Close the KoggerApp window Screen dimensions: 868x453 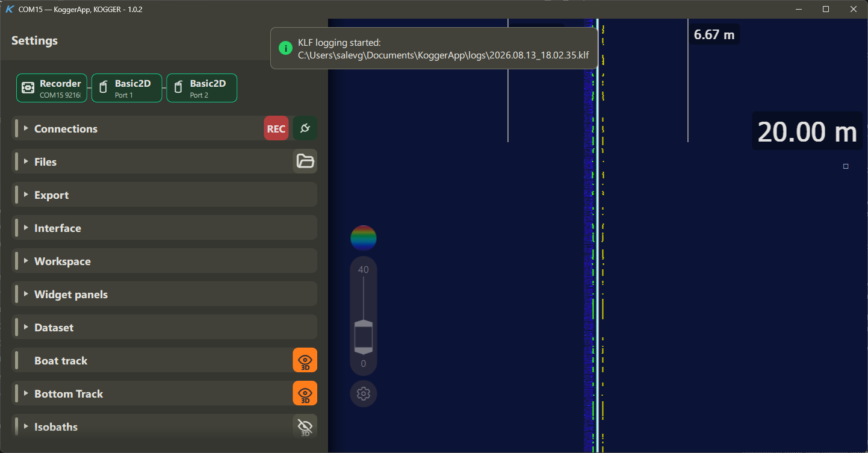pos(854,9)
